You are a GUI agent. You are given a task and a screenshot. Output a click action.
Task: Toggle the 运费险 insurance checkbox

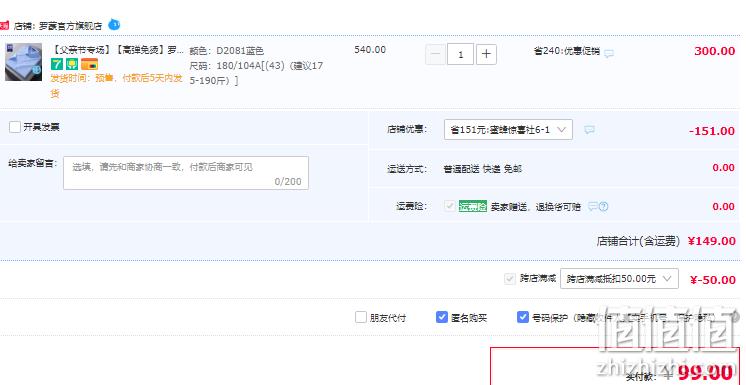point(450,206)
